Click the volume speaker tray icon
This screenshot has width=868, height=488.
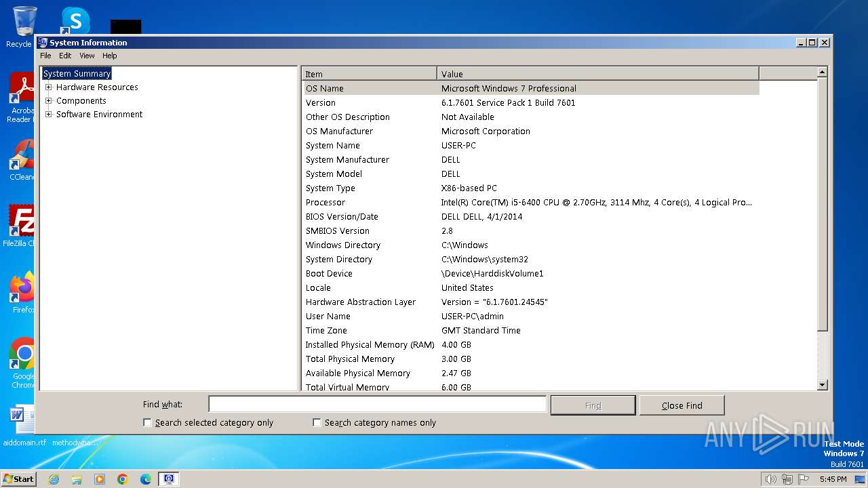[770, 479]
